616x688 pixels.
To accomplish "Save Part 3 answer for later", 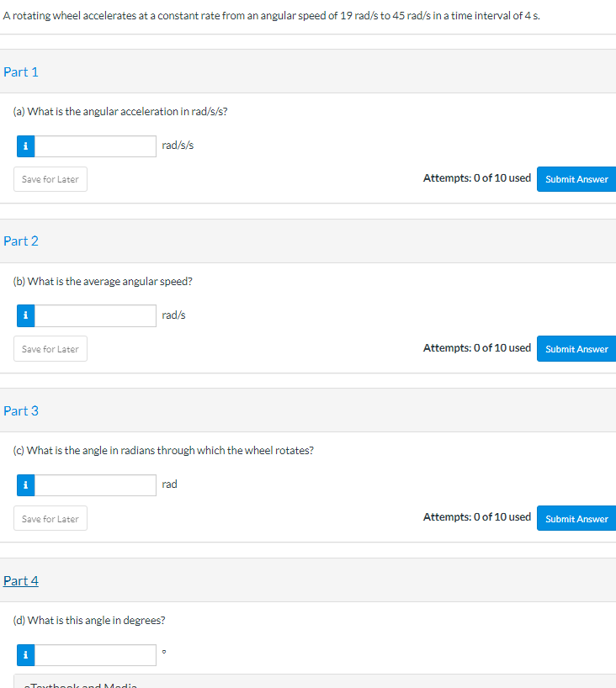I will coord(50,519).
